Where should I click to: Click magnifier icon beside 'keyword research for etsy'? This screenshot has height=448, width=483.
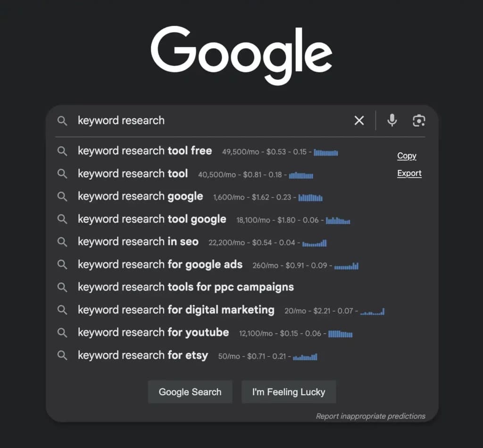tap(62, 355)
